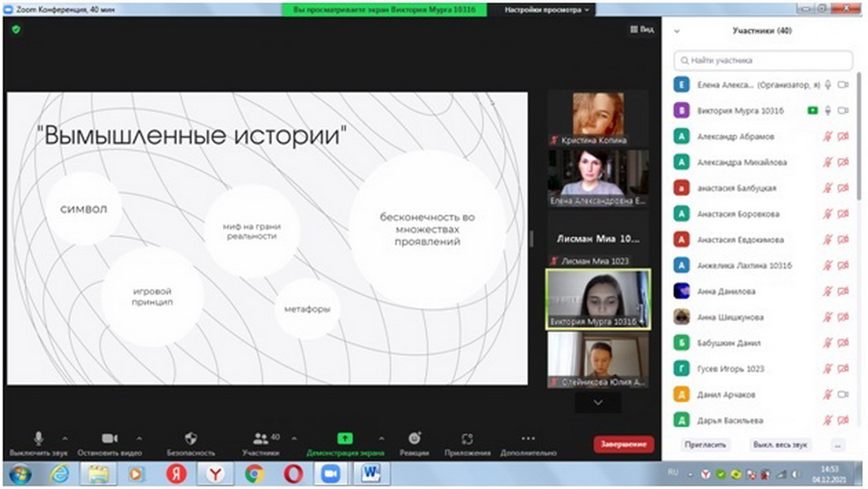Click the Пригласить button
This screenshot has width=868, height=489.
coord(705,445)
